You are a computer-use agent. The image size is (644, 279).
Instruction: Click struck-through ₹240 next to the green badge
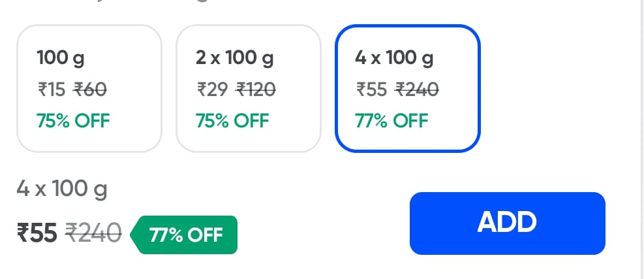click(93, 232)
